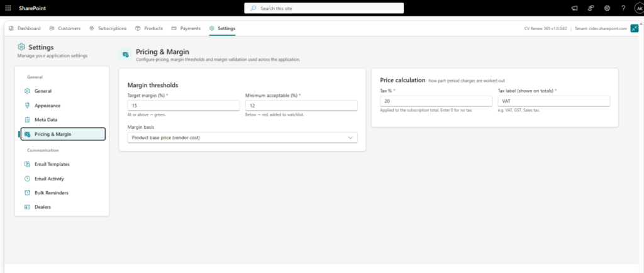Viewport: 644px width, 273px height.
Task: Click 'Below → red, added to watchlist.' hint
Action: (274, 115)
